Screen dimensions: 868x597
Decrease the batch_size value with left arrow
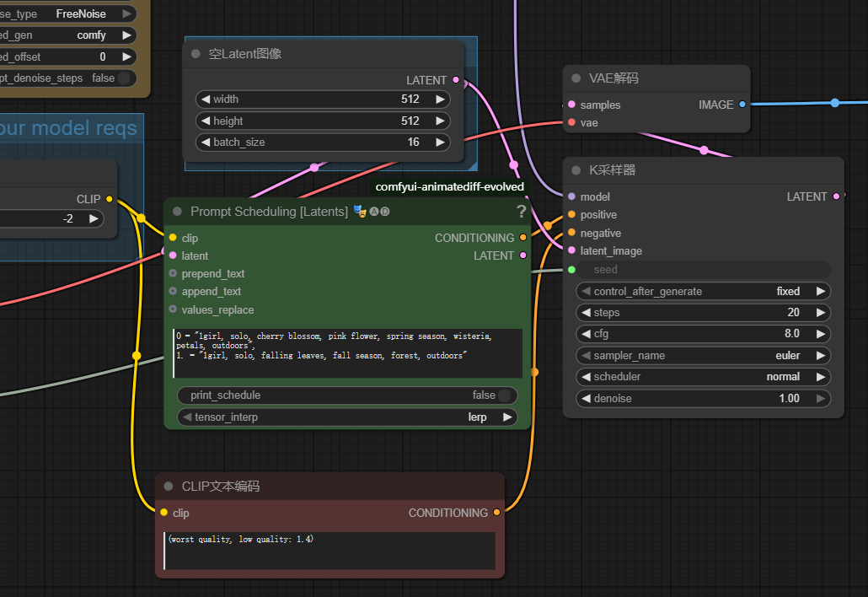(205, 143)
